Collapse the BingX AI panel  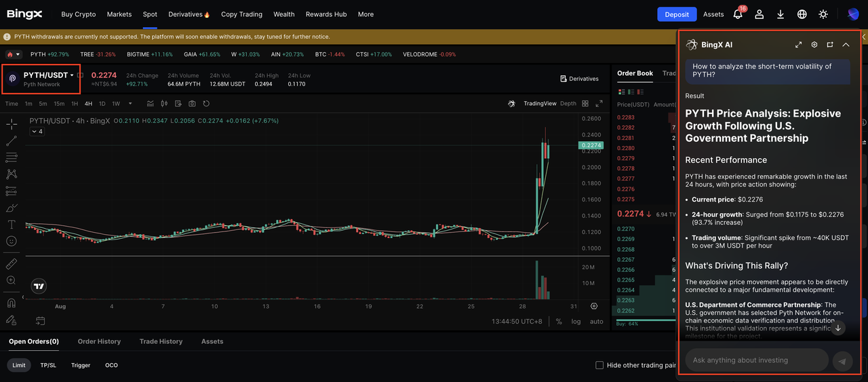point(846,45)
